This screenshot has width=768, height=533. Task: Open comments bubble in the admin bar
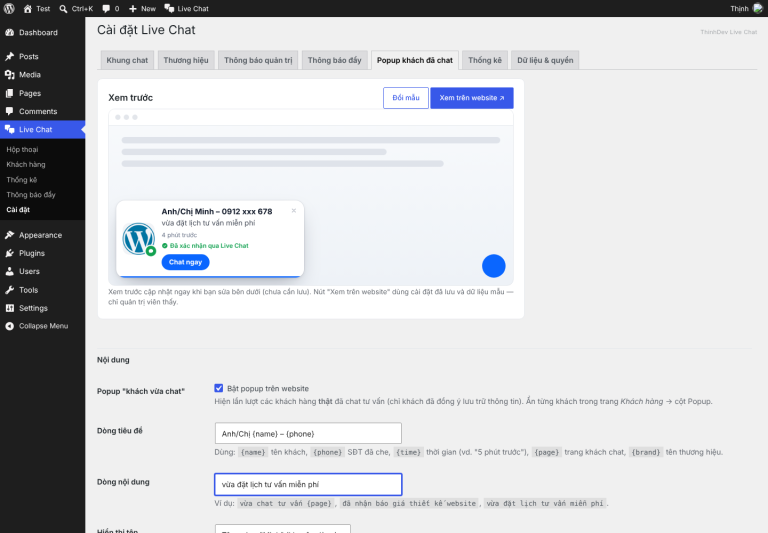(x=111, y=8)
